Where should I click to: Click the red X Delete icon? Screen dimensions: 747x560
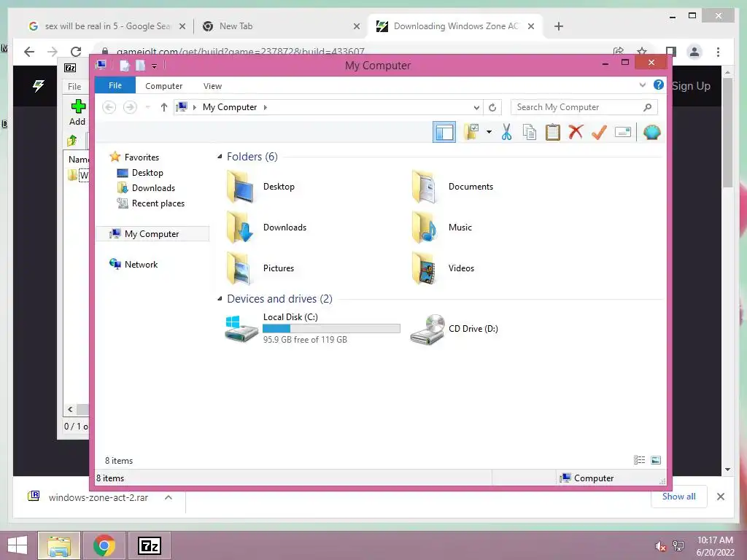576,132
